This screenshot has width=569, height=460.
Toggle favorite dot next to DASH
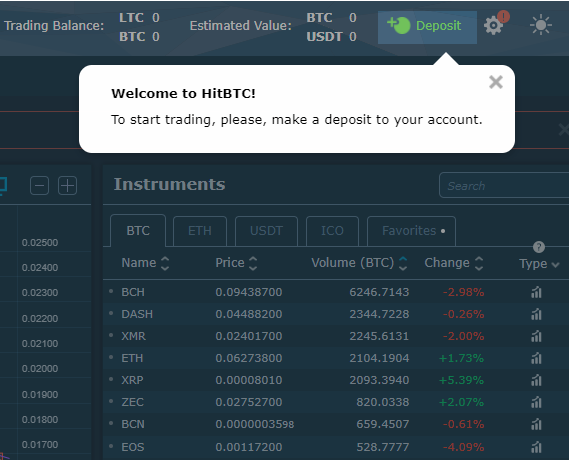111,313
